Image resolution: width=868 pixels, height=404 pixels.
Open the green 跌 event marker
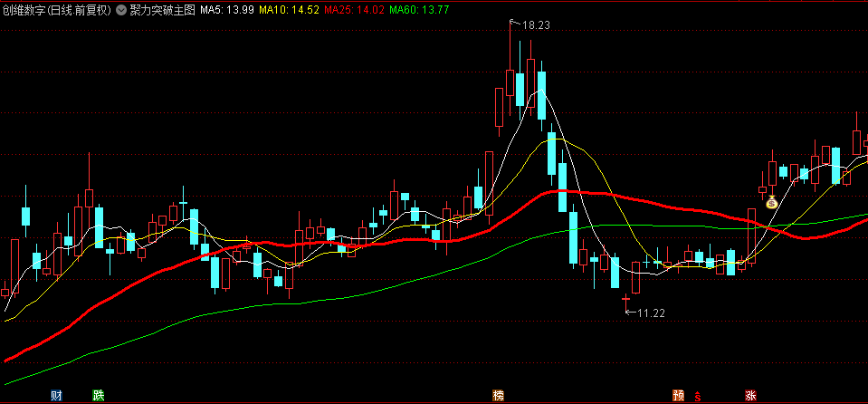(98, 396)
